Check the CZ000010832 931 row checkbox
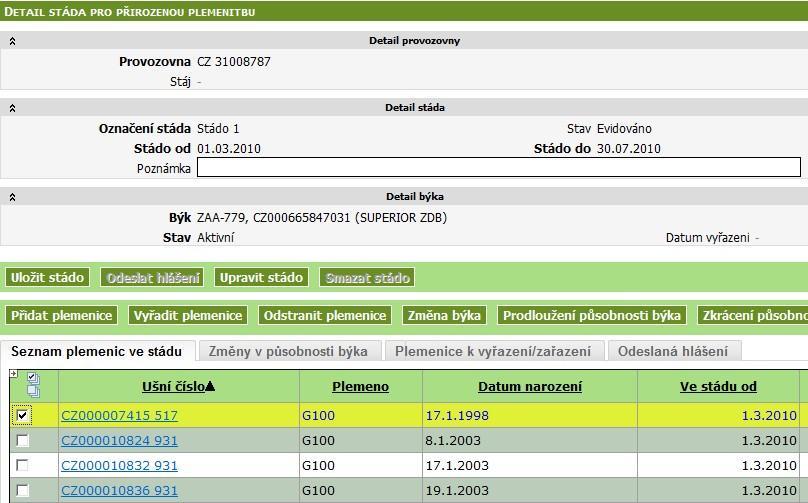 22,465
